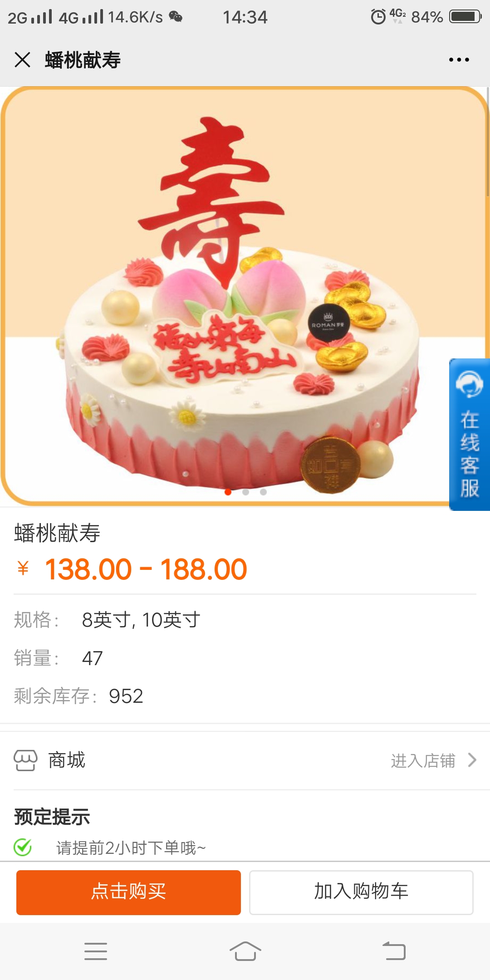This screenshot has width=490, height=980.
Task: Select the third carousel dot indicator
Action: 263,492
